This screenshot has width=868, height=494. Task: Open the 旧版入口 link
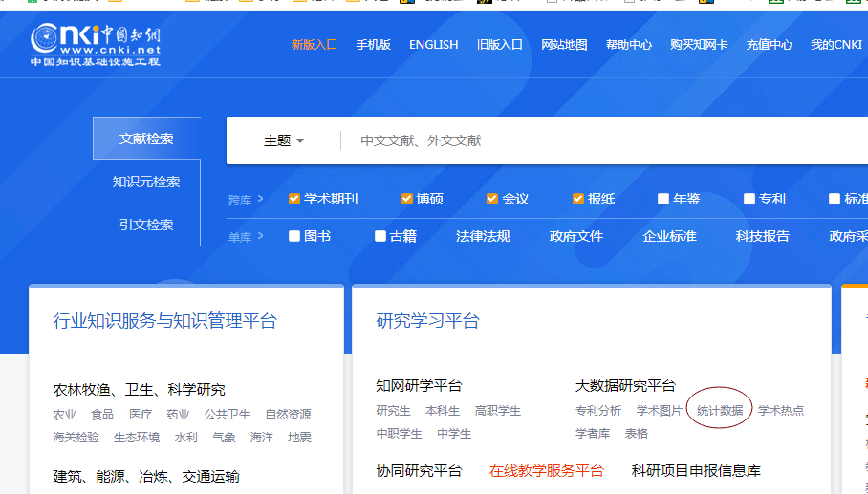500,45
